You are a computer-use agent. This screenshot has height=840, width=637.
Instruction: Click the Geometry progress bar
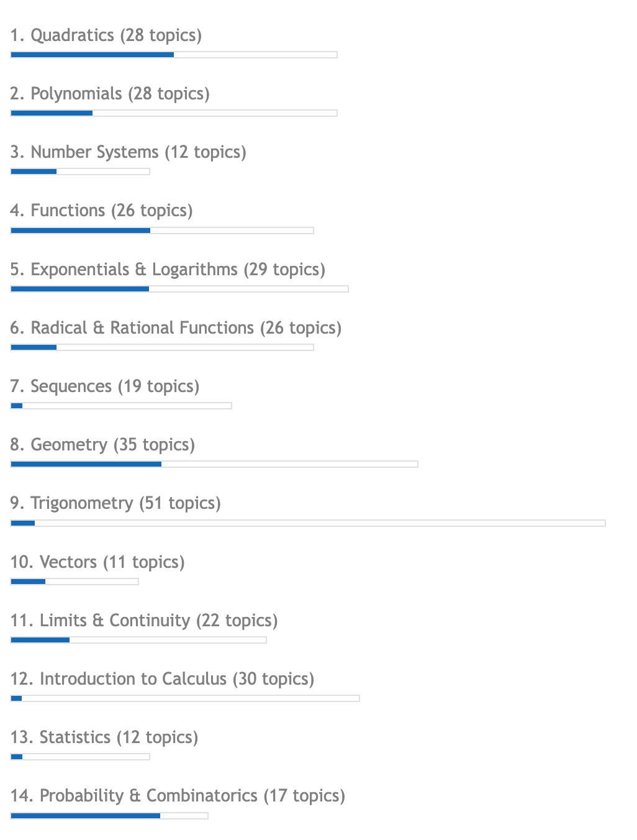click(x=214, y=464)
